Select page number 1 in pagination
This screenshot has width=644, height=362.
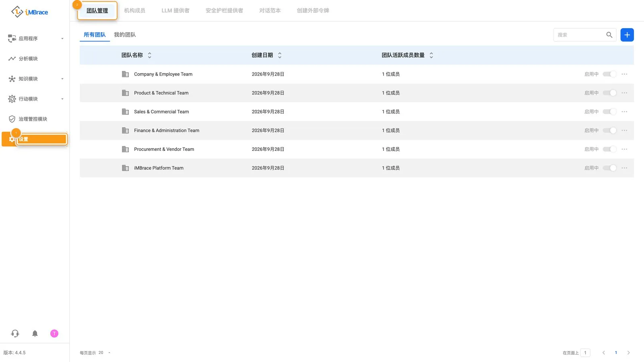[x=616, y=353]
